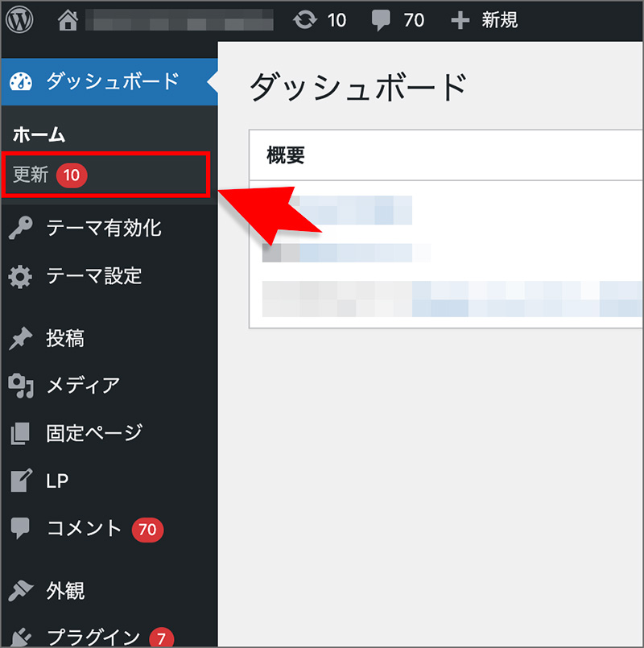Click the comment count 70 in admin bar
644x648 pixels.
coord(414,20)
